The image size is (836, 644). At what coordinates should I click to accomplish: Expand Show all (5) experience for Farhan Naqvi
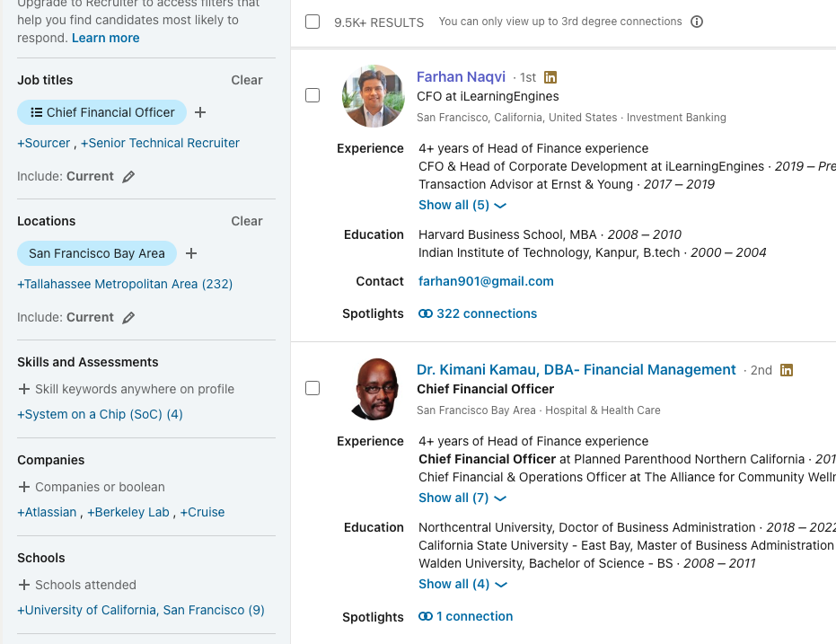click(x=462, y=206)
